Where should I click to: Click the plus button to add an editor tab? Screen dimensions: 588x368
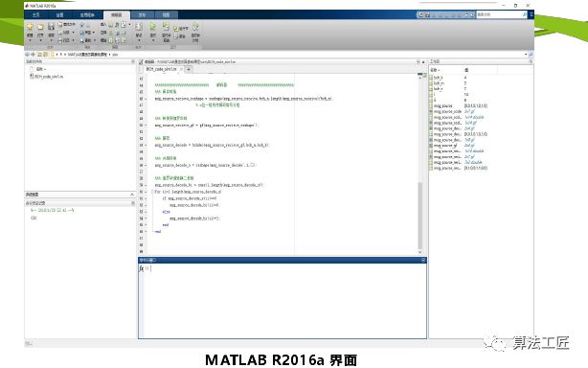tap(189, 69)
